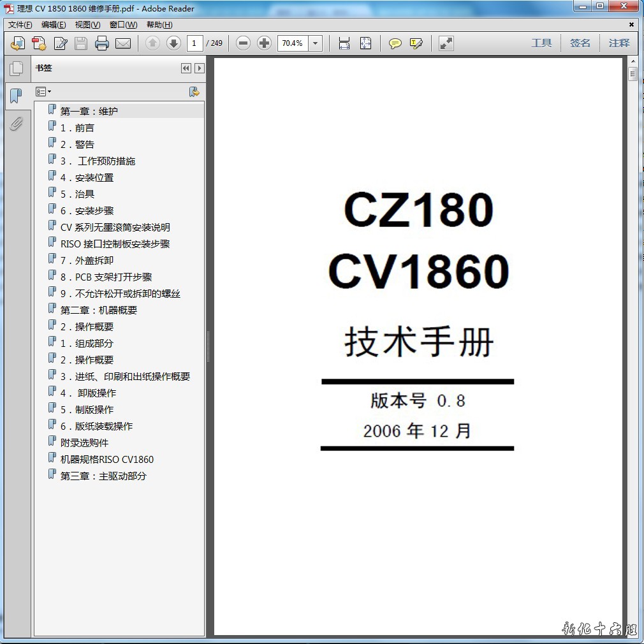Open the 视图 (View) menu

tap(87, 25)
